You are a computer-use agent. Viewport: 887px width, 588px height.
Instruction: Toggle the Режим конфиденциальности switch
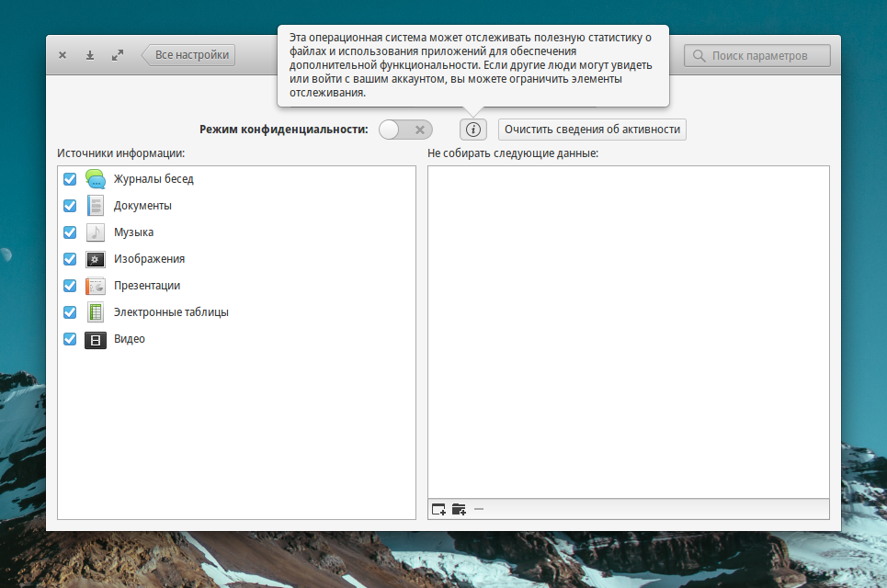405,130
